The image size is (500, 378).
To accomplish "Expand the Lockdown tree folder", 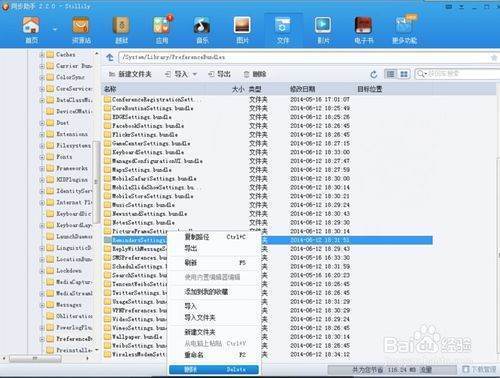I will click(x=42, y=271).
